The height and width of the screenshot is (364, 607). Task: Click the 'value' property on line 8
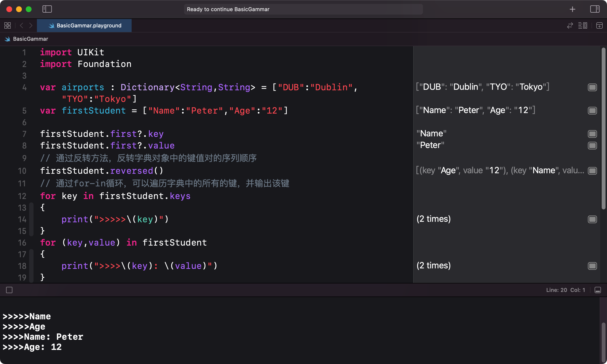pyautogui.click(x=161, y=146)
